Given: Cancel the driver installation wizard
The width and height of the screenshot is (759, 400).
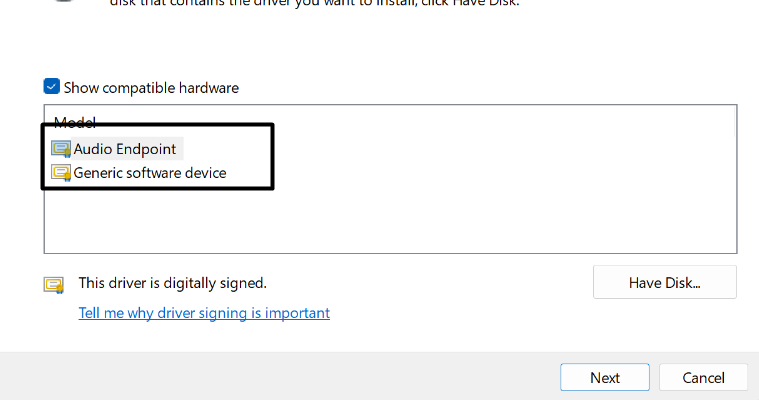Looking at the screenshot, I should click(x=703, y=377).
